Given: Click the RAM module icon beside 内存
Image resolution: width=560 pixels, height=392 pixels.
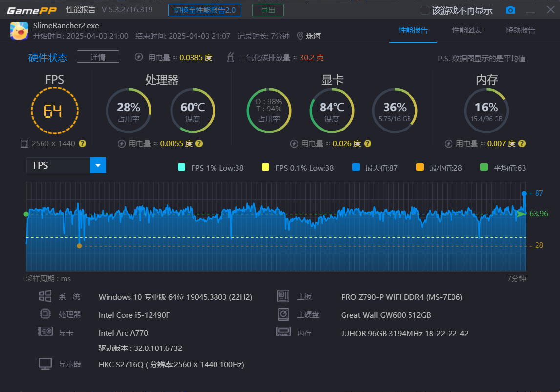Looking at the screenshot, I should 283,332.
